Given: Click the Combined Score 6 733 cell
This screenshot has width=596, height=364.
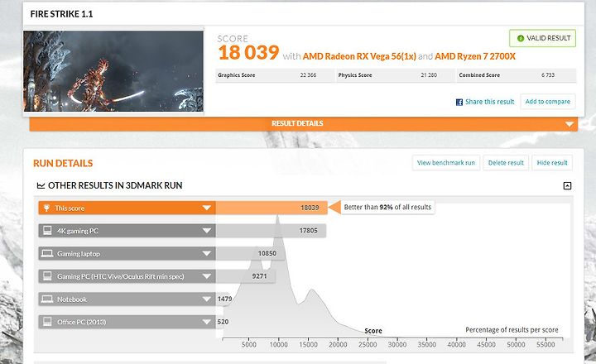Looking at the screenshot, I should pyautogui.click(x=517, y=75).
